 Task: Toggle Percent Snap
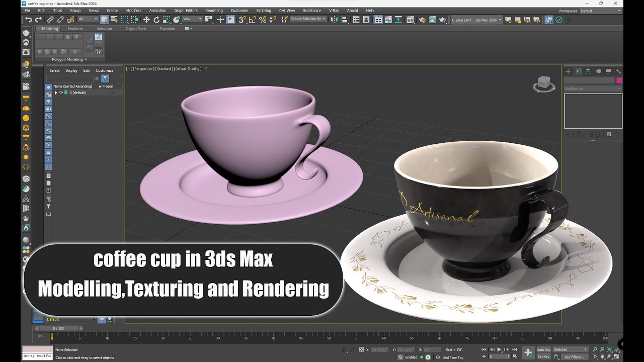(x=263, y=20)
